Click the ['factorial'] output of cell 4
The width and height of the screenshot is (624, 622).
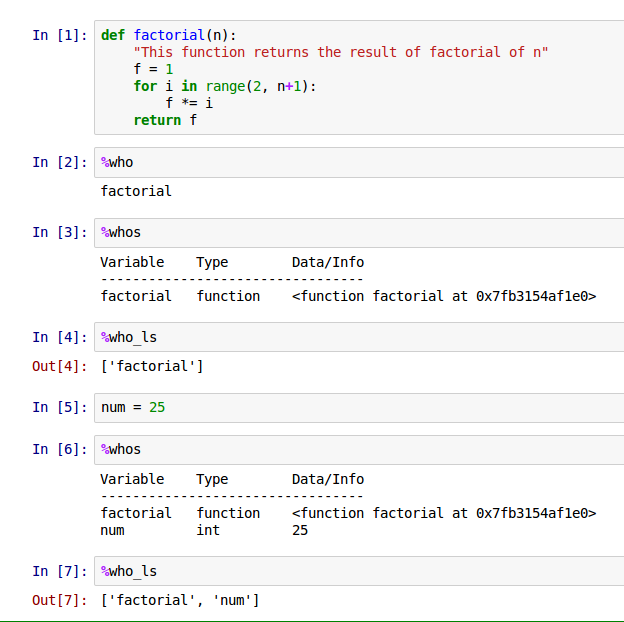(x=152, y=366)
